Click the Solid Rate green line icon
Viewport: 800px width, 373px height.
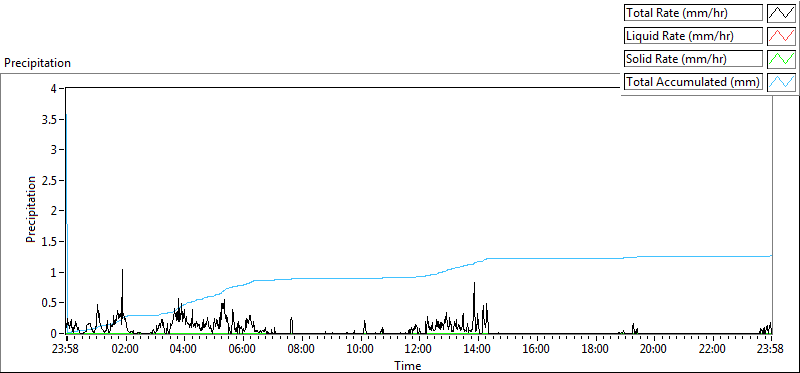(x=782, y=58)
